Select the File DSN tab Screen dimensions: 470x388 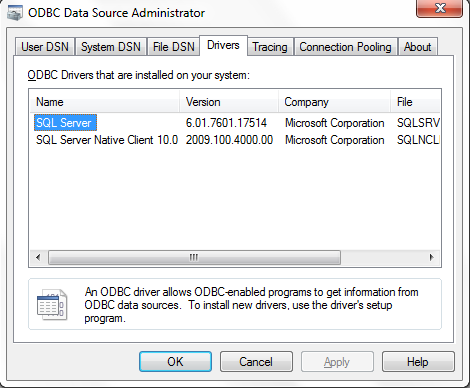[x=173, y=47]
